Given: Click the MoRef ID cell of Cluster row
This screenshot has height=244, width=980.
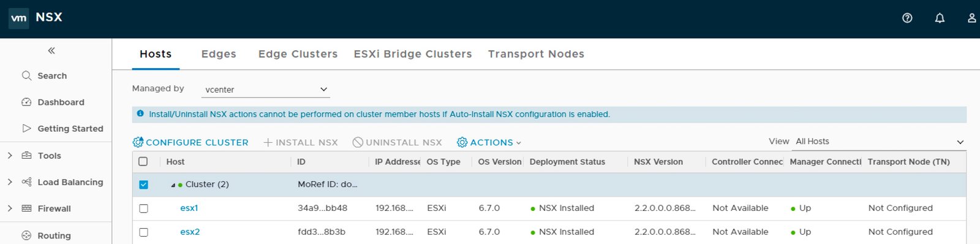Looking at the screenshot, I should 328,185.
